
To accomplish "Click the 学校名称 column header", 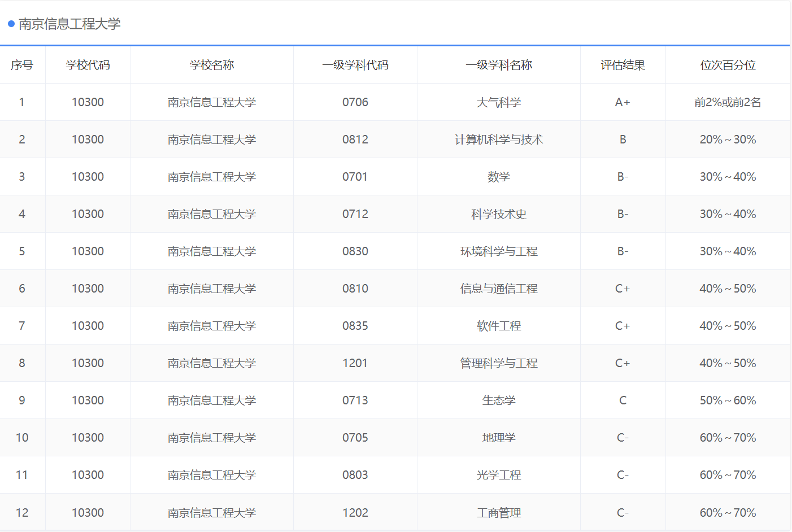I will tap(211, 65).
